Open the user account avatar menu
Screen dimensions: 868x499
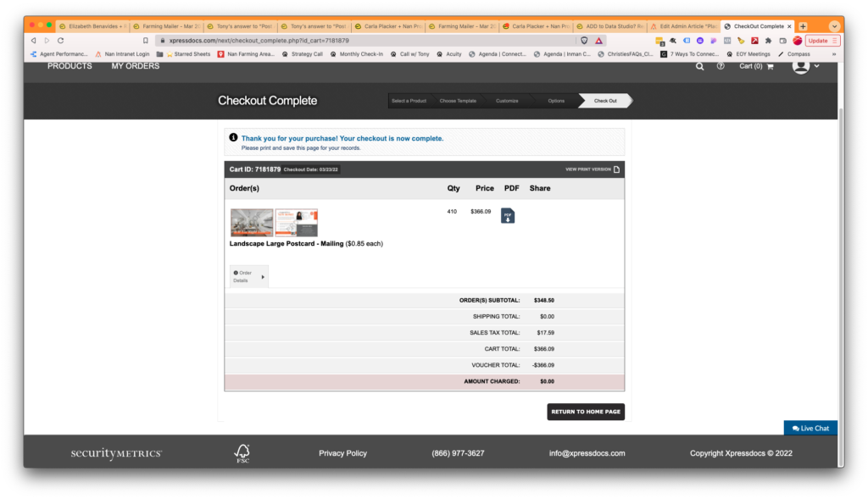pyautogui.click(x=805, y=66)
